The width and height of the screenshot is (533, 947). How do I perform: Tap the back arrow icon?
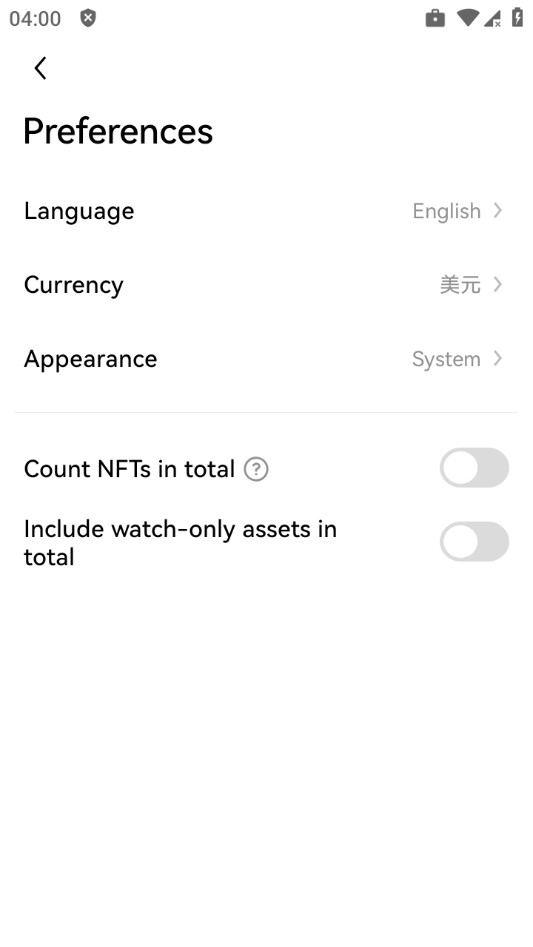pos(40,68)
